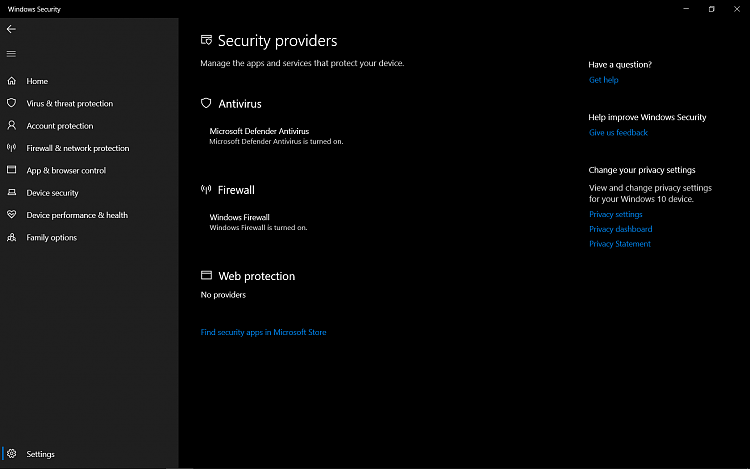The image size is (750, 469).
Task: Click the Windows Security window title
Action: pos(34,9)
